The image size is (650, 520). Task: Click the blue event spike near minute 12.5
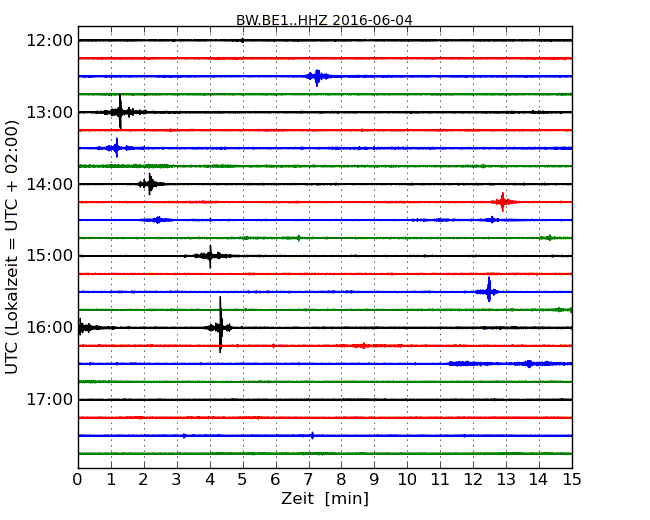tap(489, 290)
